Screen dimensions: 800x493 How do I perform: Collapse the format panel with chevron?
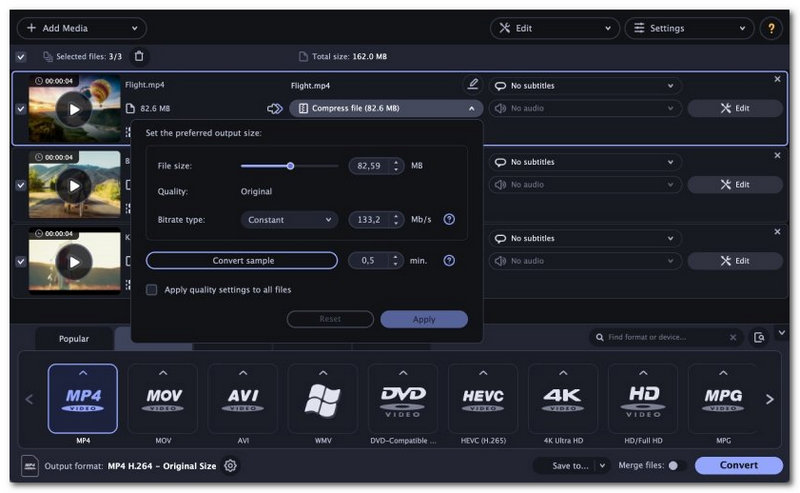point(782,333)
